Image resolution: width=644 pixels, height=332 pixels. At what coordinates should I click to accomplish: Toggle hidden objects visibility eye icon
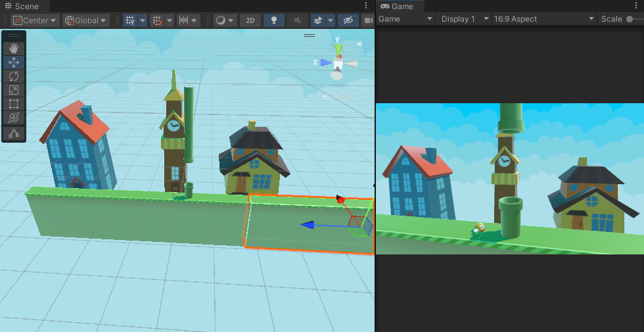point(348,20)
